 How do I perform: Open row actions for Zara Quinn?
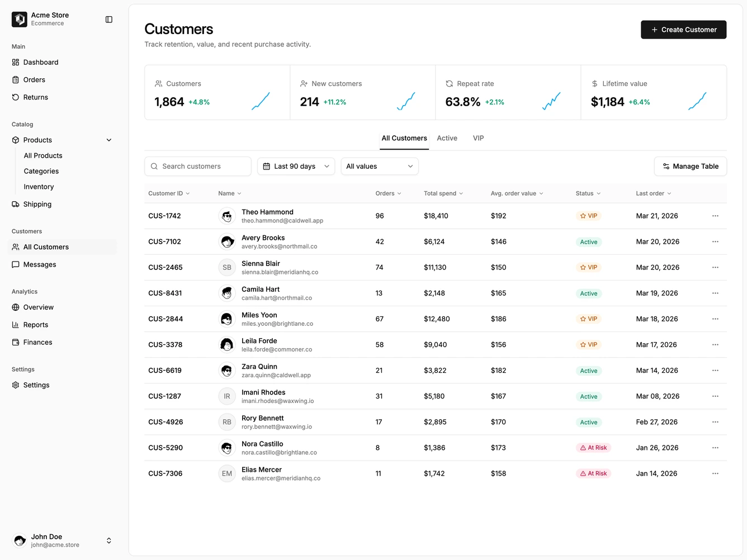[715, 371]
